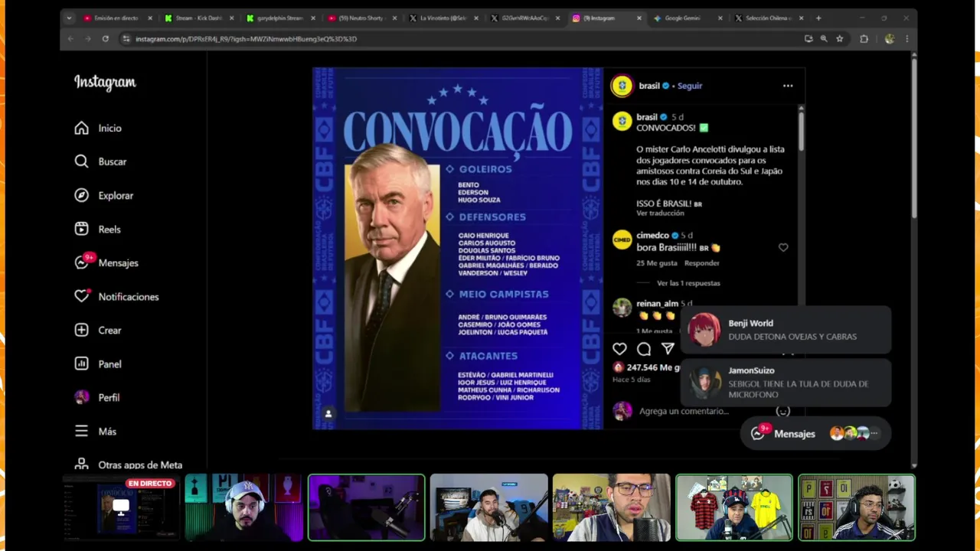This screenshot has width=980, height=551.
Task: Open Instagram Inicio home icon
Action: (x=81, y=128)
